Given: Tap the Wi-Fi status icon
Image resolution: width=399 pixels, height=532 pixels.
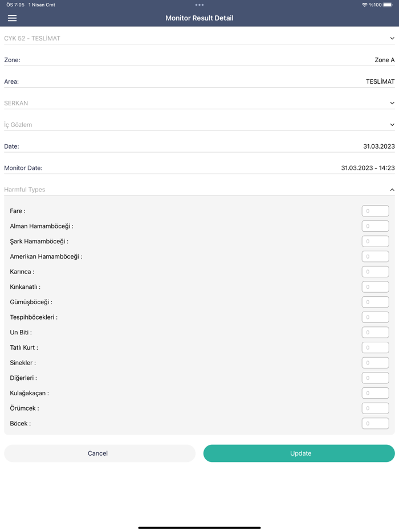Looking at the screenshot, I should click(364, 5).
